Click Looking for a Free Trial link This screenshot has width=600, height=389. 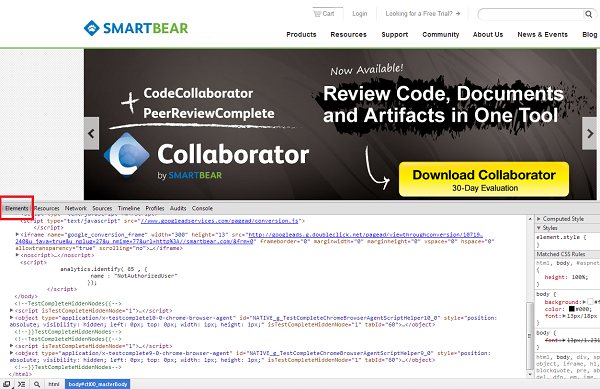click(x=423, y=14)
